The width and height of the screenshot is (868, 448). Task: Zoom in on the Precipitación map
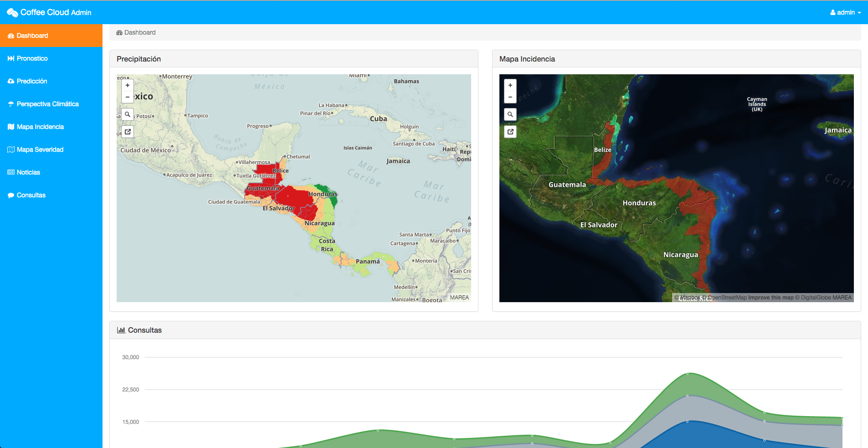128,85
